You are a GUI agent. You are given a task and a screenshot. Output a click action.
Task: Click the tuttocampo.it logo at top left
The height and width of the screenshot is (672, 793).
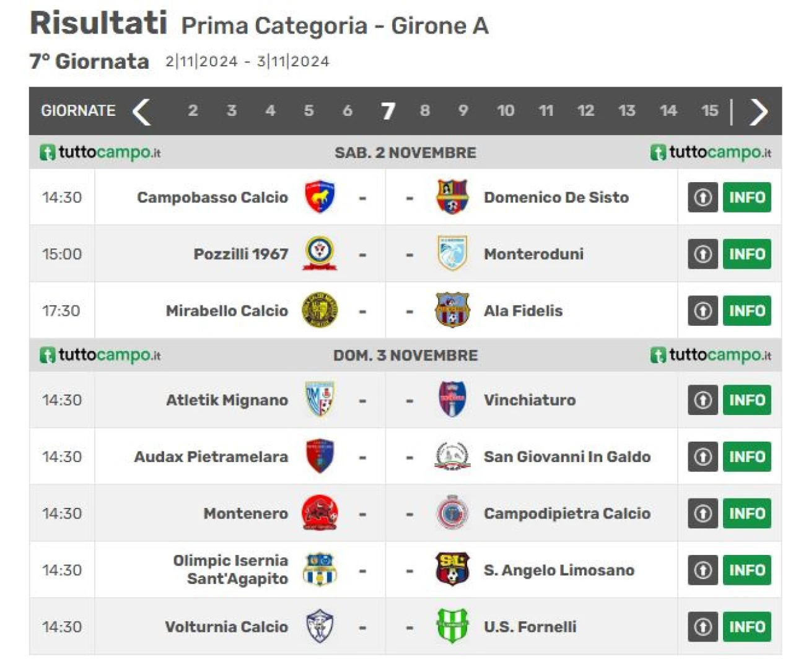tap(100, 152)
